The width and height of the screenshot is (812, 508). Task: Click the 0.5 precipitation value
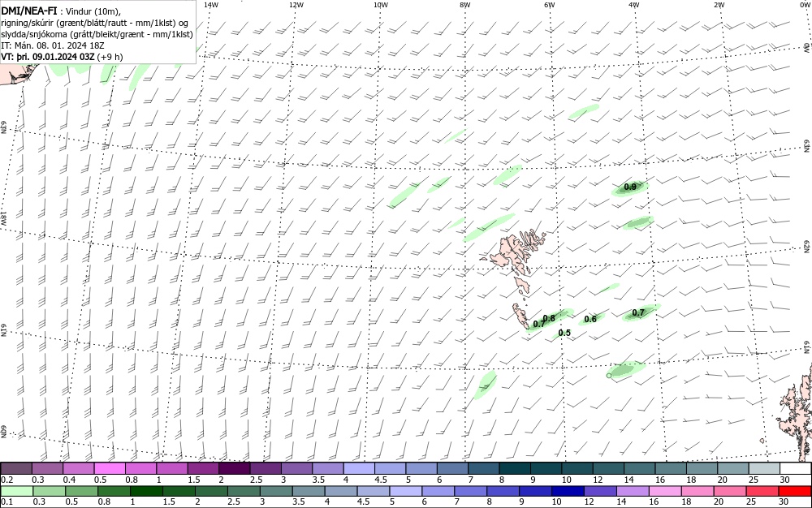point(564,333)
